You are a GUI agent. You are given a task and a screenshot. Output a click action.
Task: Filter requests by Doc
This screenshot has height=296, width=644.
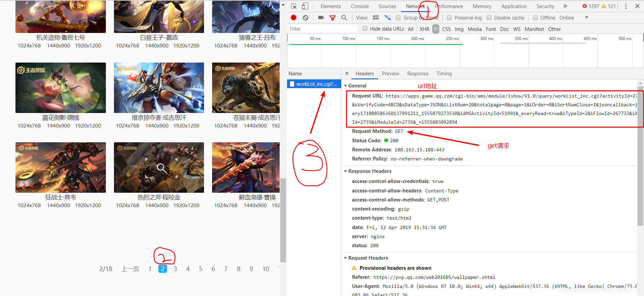(x=505, y=29)
